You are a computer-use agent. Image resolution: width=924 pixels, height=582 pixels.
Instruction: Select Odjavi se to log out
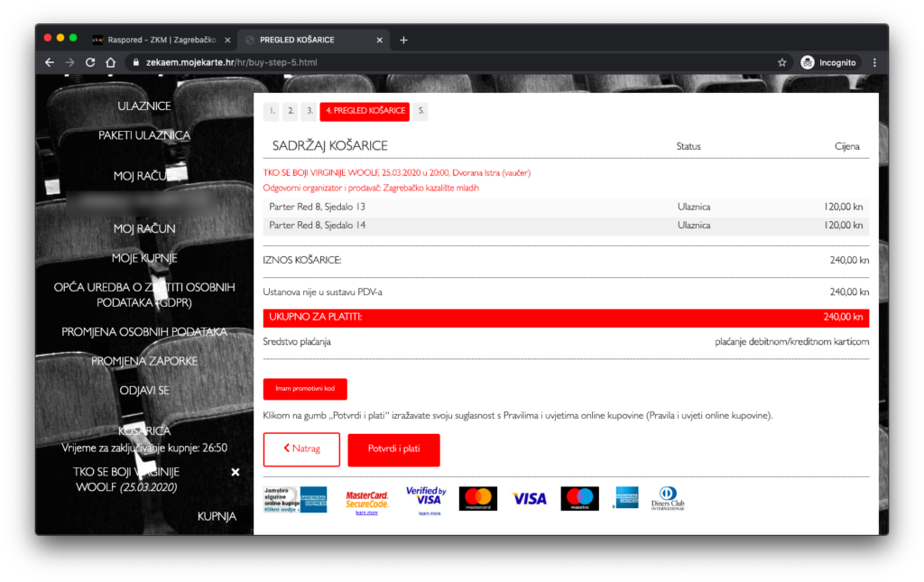pos(144,391)
